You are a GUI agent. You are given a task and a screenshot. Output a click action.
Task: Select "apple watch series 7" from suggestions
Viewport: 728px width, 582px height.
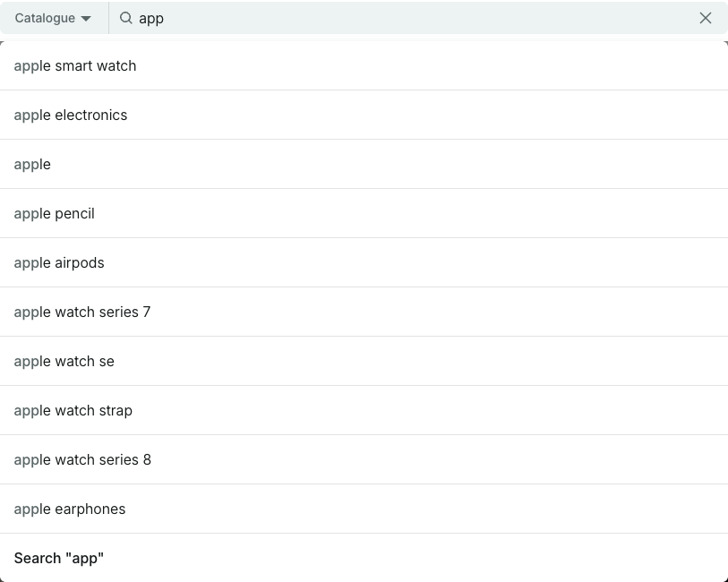(x=82, y=312)
